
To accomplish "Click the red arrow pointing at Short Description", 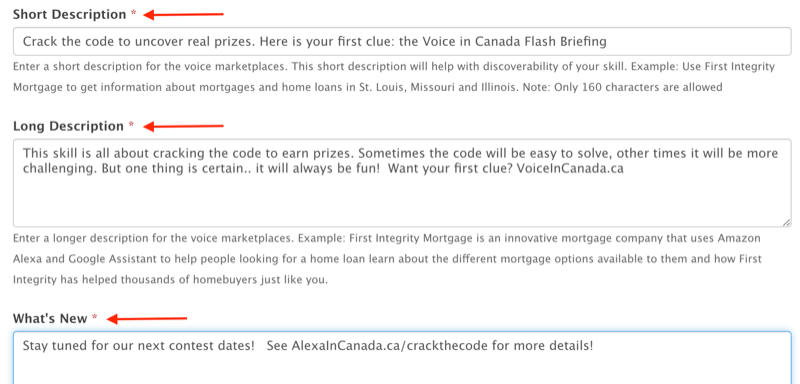I will pos(184,15).
